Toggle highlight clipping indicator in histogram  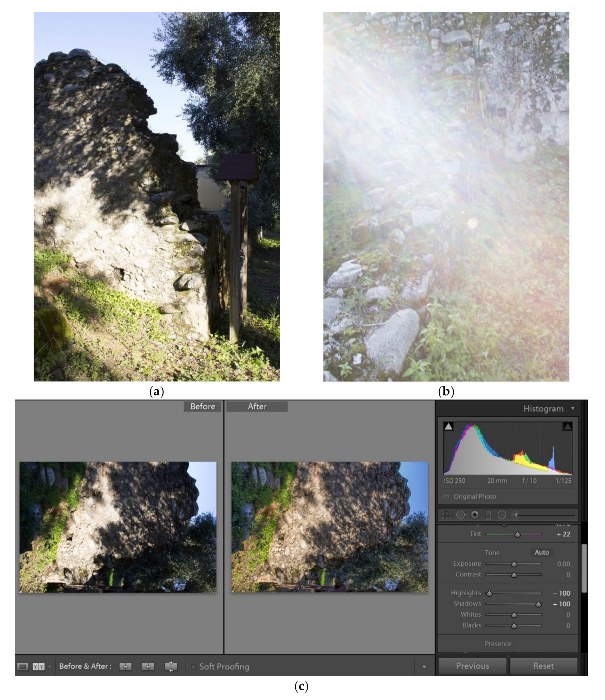click(567, 426)
